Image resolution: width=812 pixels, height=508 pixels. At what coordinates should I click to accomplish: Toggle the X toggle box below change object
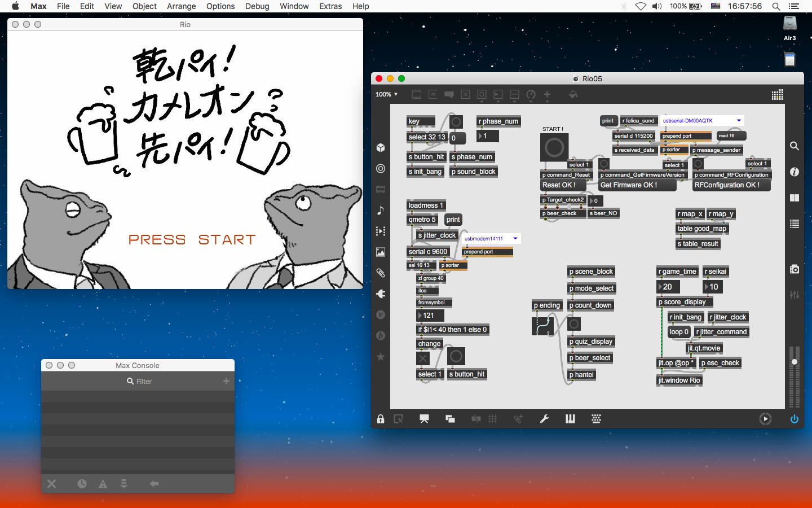[x=423, y=358]
